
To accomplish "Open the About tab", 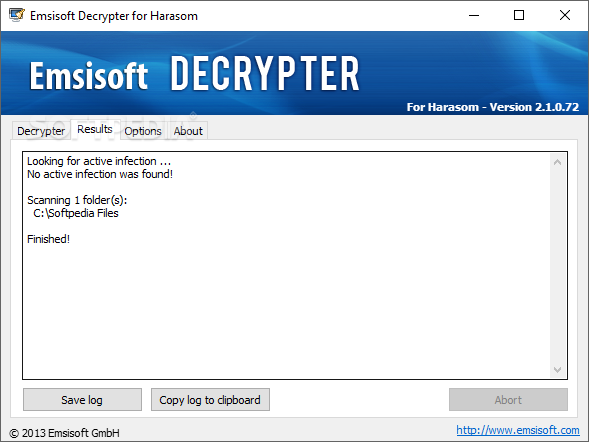I will tap(188, 131).
